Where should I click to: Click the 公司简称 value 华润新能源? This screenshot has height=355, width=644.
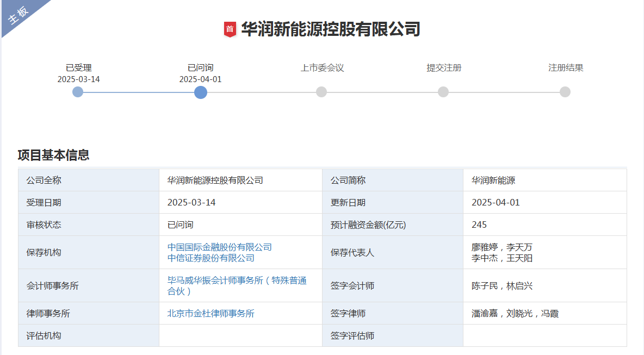coord(493,180)
